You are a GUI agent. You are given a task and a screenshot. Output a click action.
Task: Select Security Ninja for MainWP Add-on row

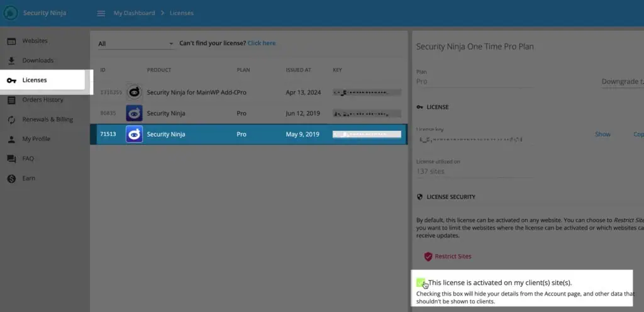point(248,92)
